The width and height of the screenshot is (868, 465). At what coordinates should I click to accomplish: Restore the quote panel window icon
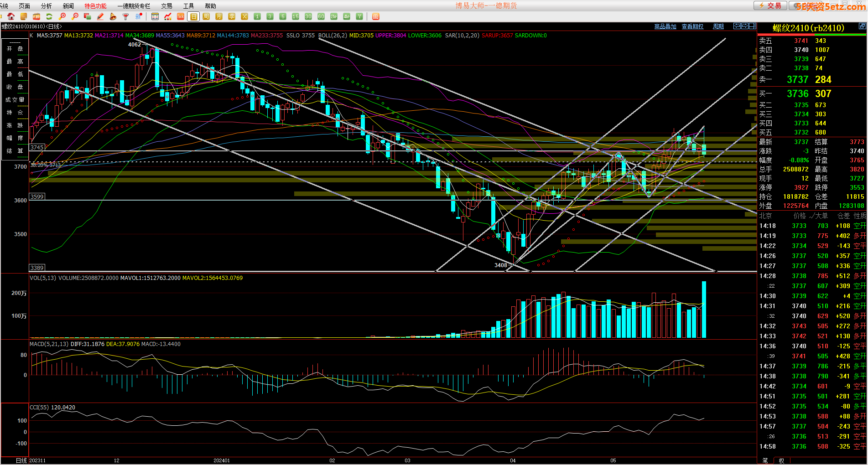863,26
